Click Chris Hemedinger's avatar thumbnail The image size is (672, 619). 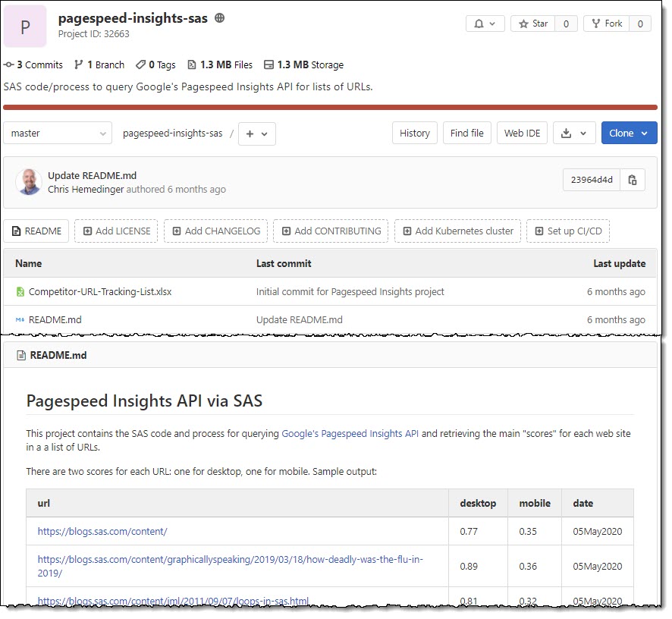28,182
